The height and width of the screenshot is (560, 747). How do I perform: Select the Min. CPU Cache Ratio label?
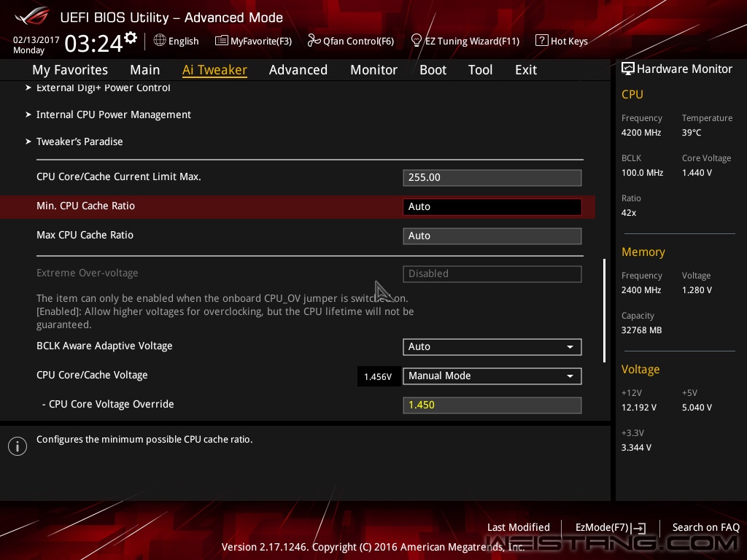click(x=86, y=206)
